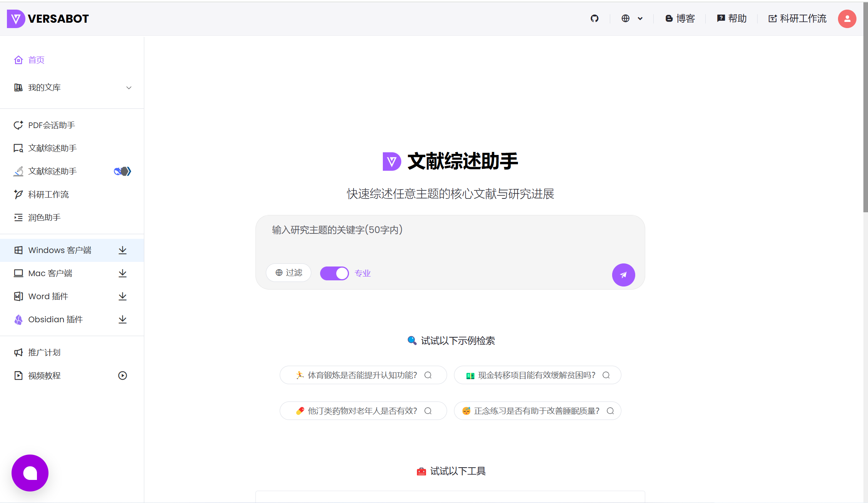Click the user profile avatar icon

(847, 18)
